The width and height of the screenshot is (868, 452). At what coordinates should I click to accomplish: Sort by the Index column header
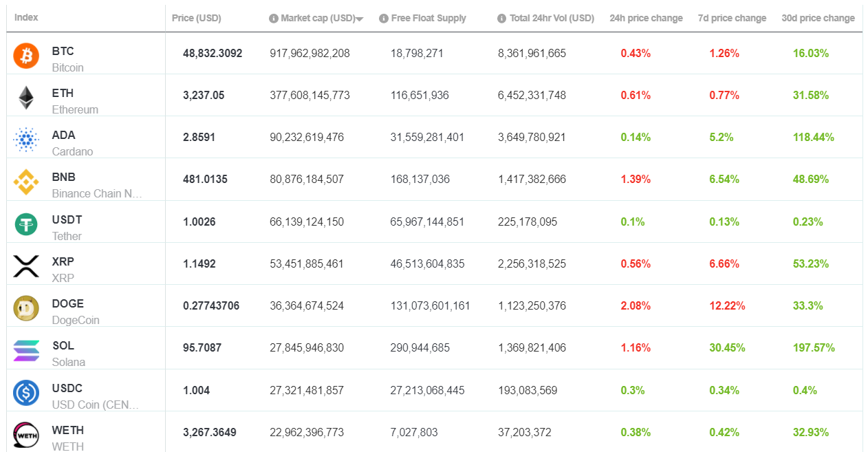(x=26, y=17)
